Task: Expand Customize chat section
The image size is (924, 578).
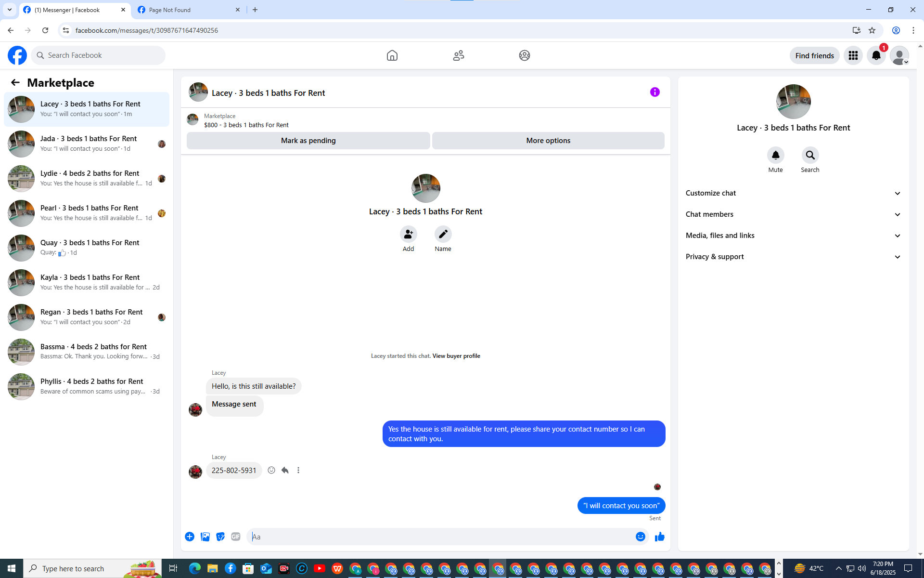Action: (x=794, y=193)
